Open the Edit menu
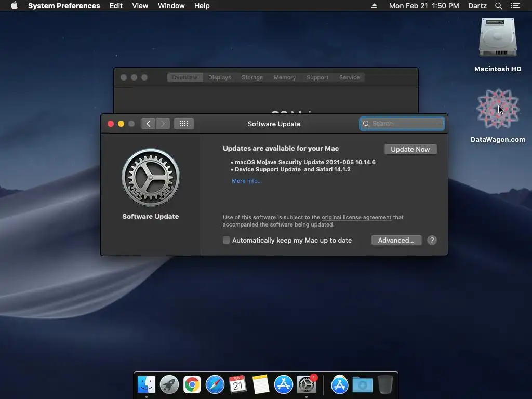Viewport: 532px width, 399px height. (x=116, y=6)
